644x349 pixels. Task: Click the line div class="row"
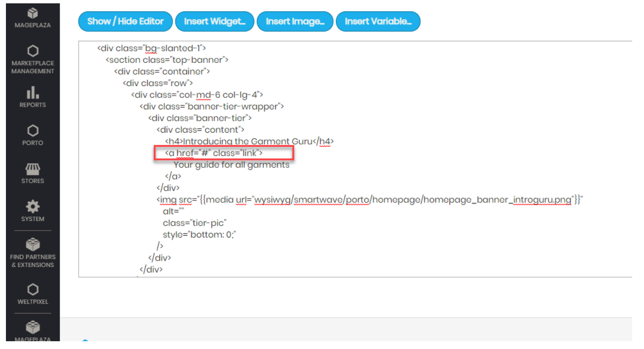click(x=158, y=83)
